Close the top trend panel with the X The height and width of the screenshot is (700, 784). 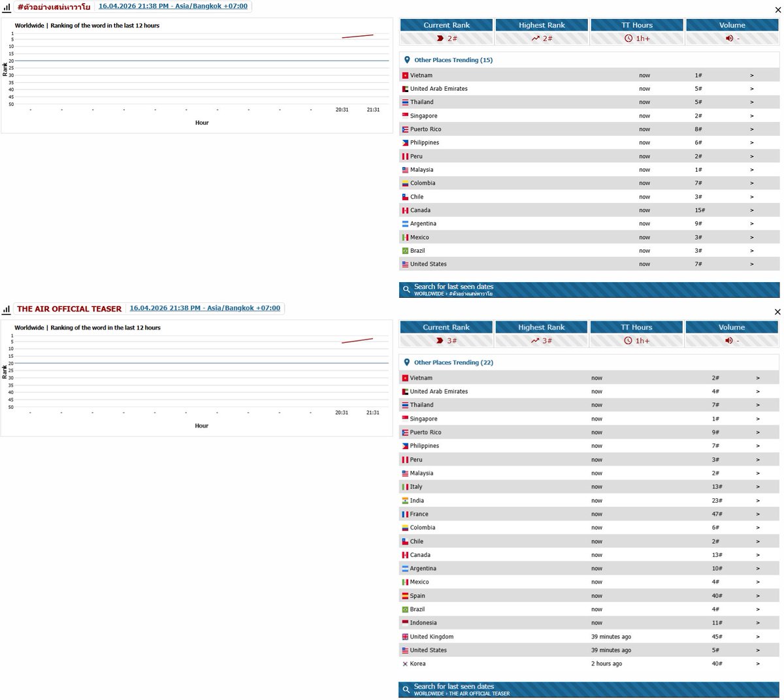coord(777,10)
